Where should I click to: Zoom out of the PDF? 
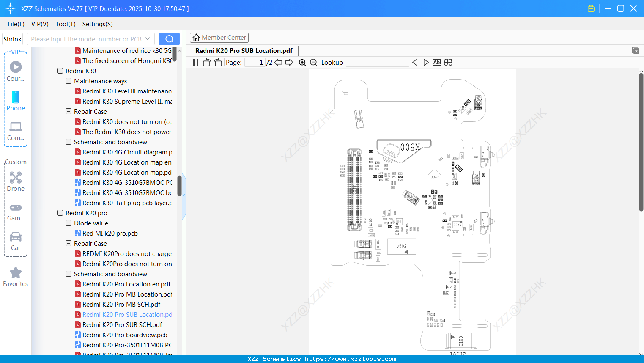point(314,63)
